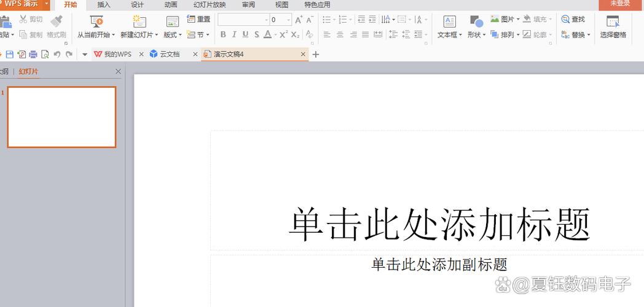644x307 pixels.
Task: Center align the text
Action: [340, 34]
